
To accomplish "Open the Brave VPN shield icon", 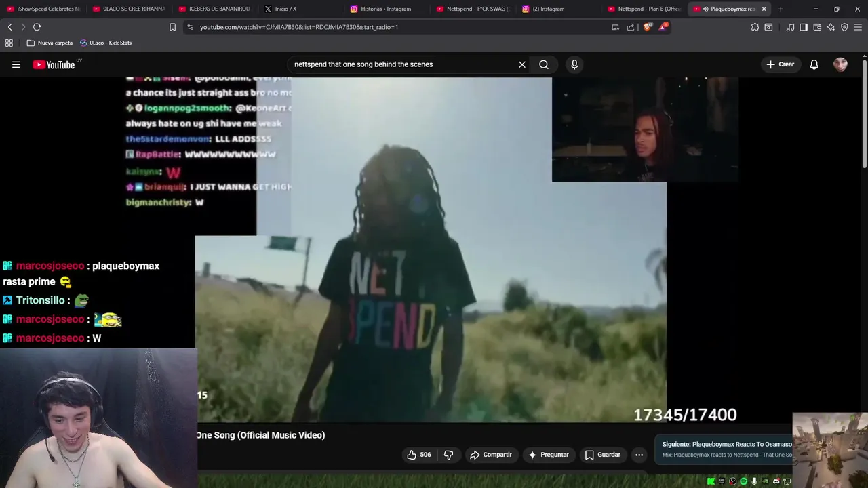I will 844,27.
